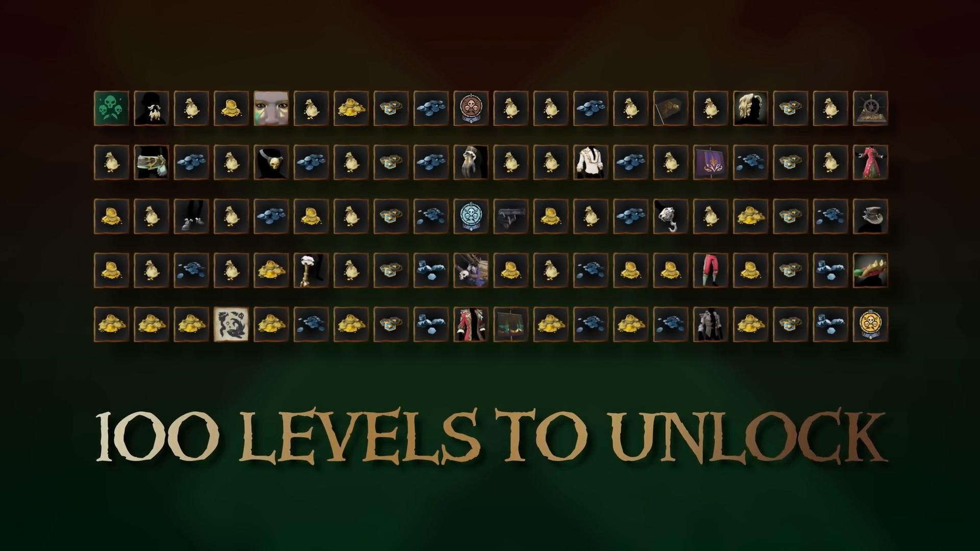
Task: Open the brown skull medallion badge
Action: [x=471, y=108]
